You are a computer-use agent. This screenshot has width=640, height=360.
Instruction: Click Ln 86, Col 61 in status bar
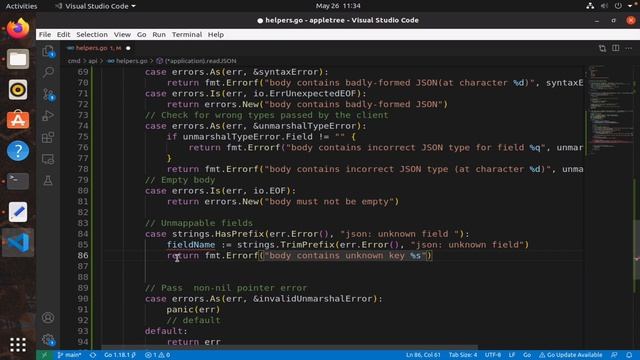click(x=423, y=355)
